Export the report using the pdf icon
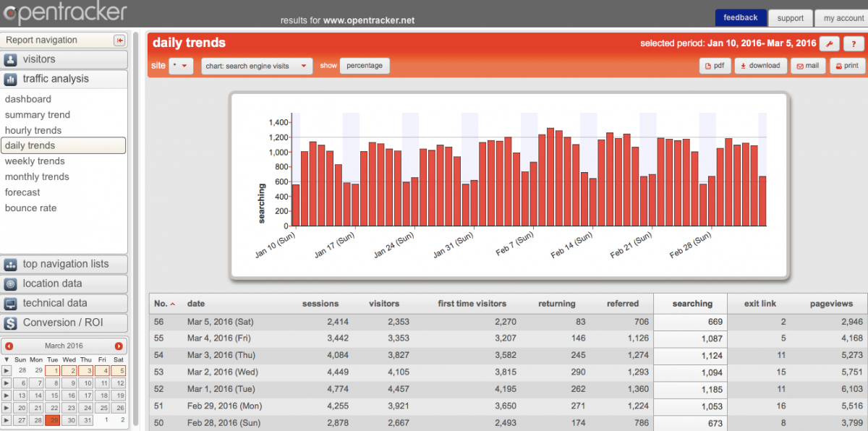 click(x=713, y=66)
